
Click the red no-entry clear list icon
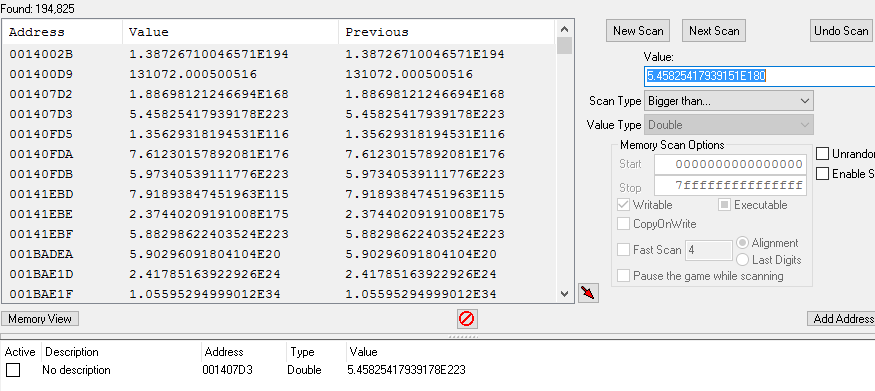[467, 318]
